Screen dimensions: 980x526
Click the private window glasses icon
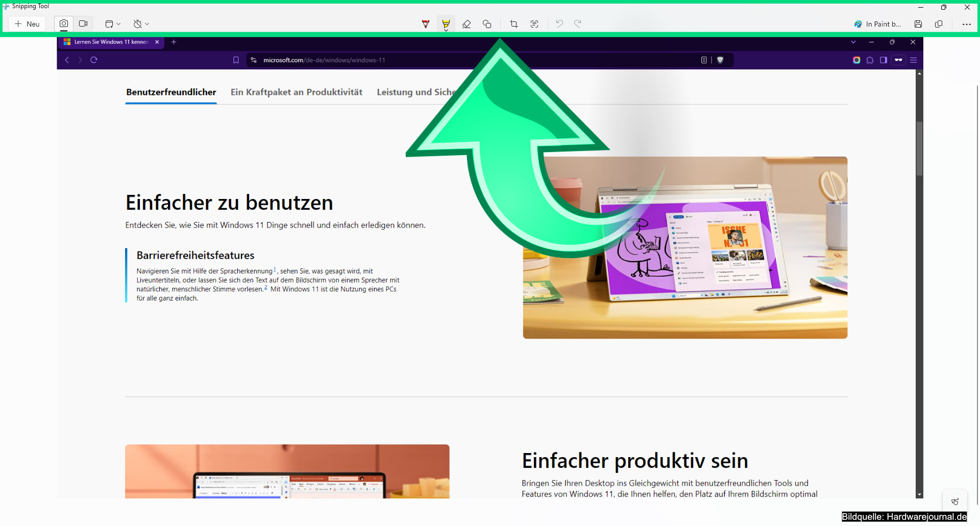click(x=898, y=60)
